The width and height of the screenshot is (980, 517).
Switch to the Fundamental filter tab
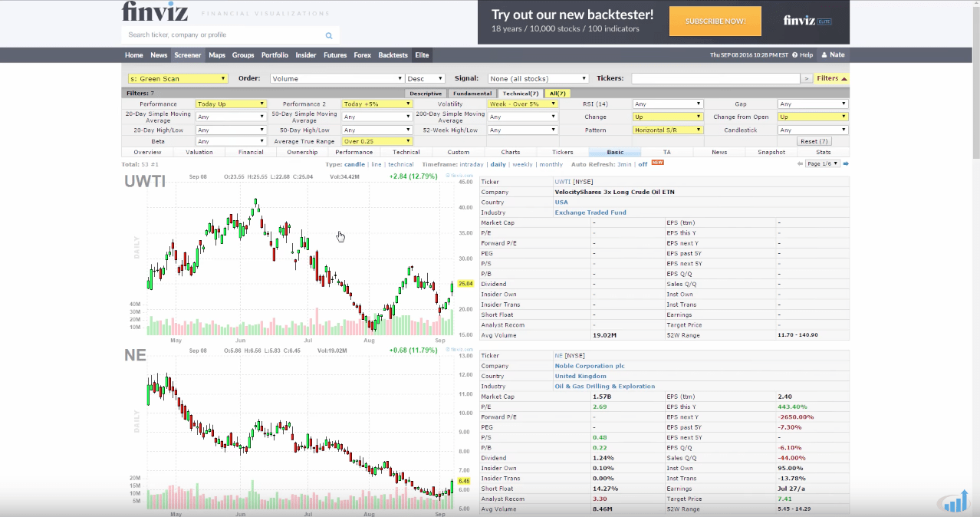coord(472,94)
